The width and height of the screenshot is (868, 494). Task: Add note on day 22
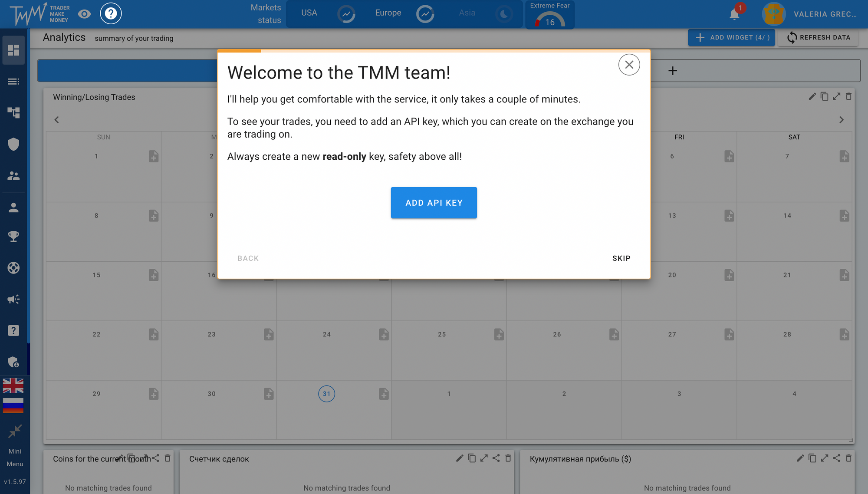pos(154,335)
